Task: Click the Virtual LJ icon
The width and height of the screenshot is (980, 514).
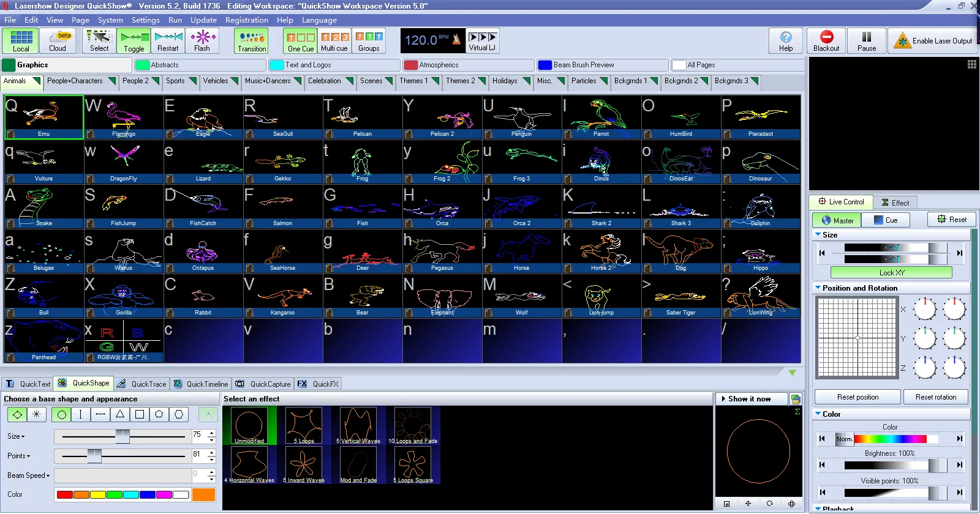Action: (x=483, y=41)
